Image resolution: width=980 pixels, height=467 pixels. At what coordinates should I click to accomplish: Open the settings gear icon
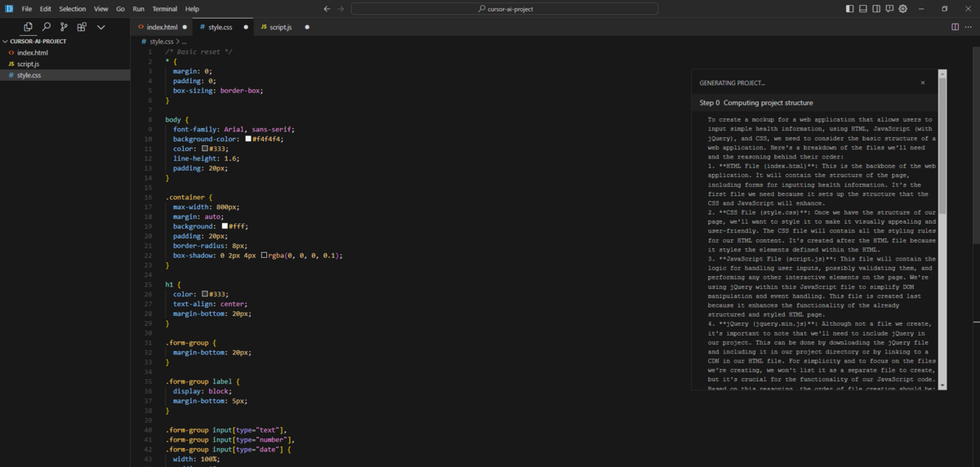tap(902, 8)
